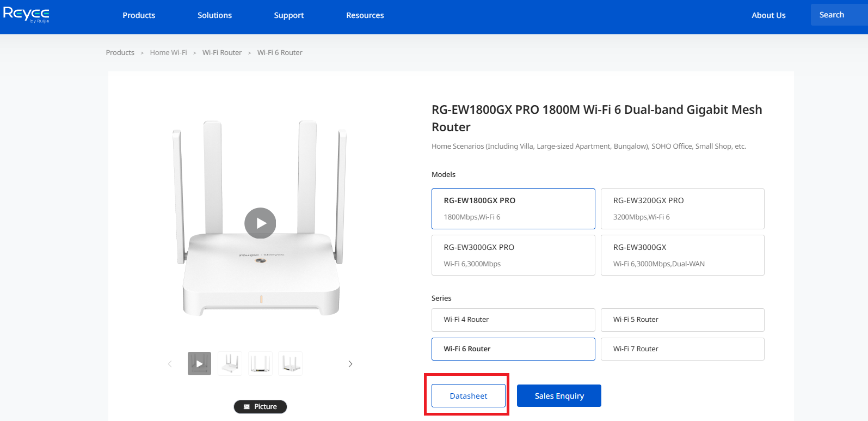868x421 pixels.
Task: Open the Solutions menu
Action: (x=214, y=15)
